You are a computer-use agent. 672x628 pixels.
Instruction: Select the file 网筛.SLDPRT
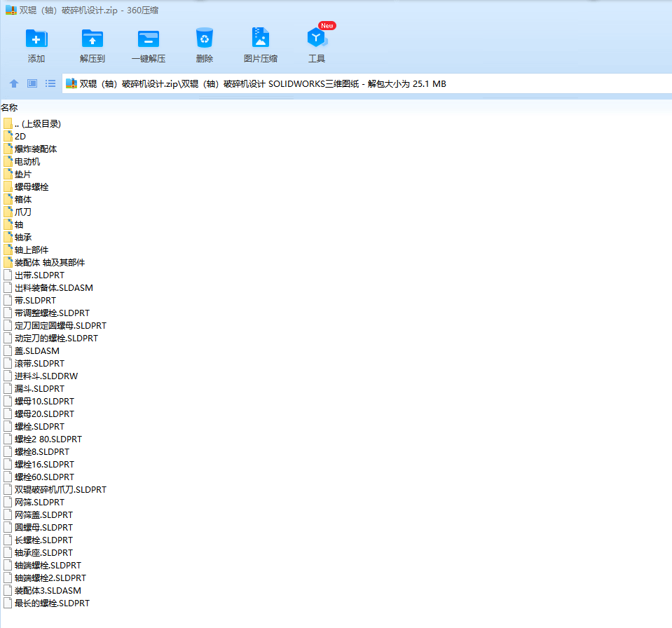34,503
